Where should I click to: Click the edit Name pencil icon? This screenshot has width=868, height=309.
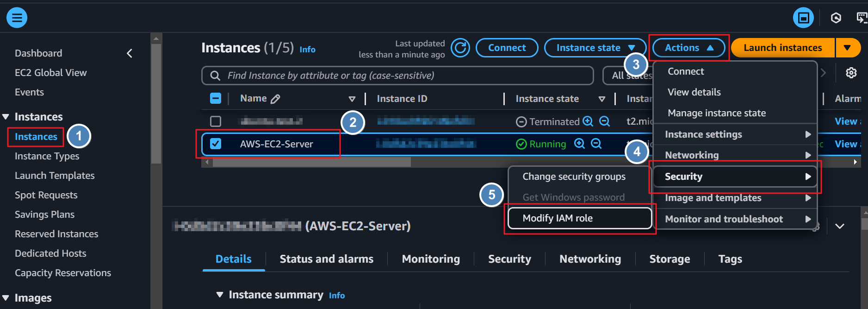pos(275,99)
